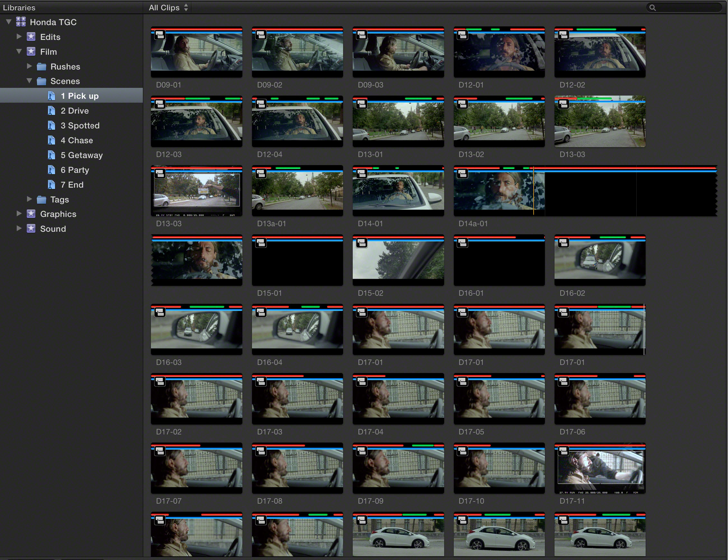This screenshot has width=728, height=560.
Task: Expand the Graphics event triangle
Action: point(19,214)
